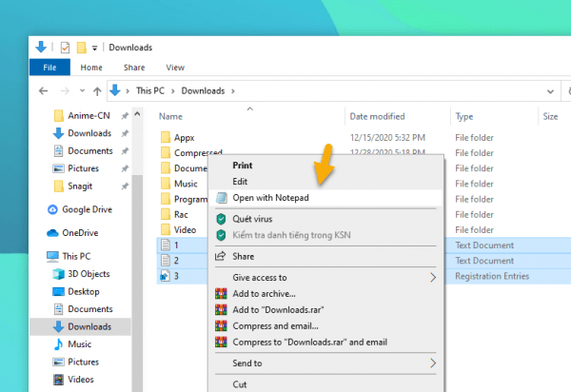This screenshot has width=571, height=392.
Task: Open the Customize Quick Access Toolbar dropdown
Action: point(94,48)
